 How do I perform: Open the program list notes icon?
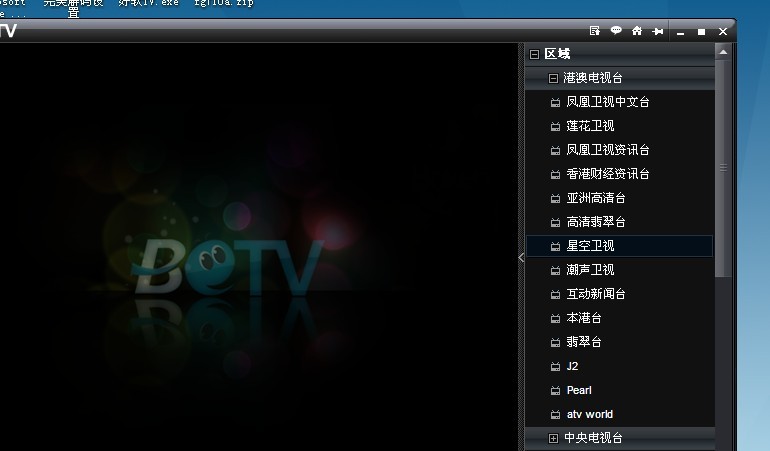tap(595, 31)
